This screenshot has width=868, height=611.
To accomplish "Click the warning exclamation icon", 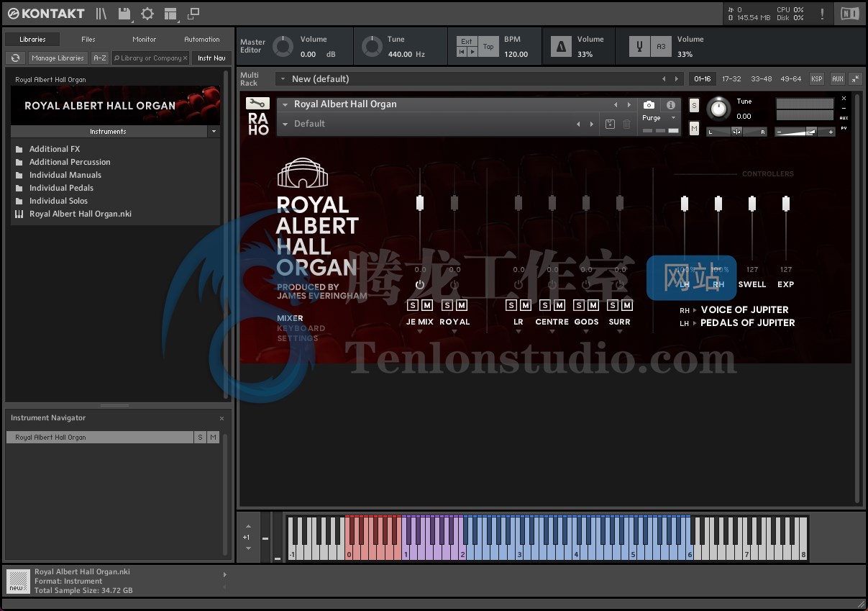I will (x=822, y=14).
